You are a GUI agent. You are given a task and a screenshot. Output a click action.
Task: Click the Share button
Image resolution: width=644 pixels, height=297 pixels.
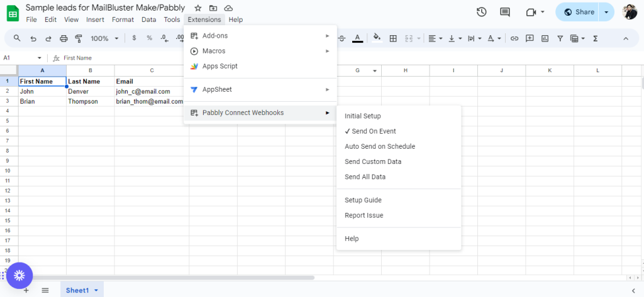[x=578, y=12]
